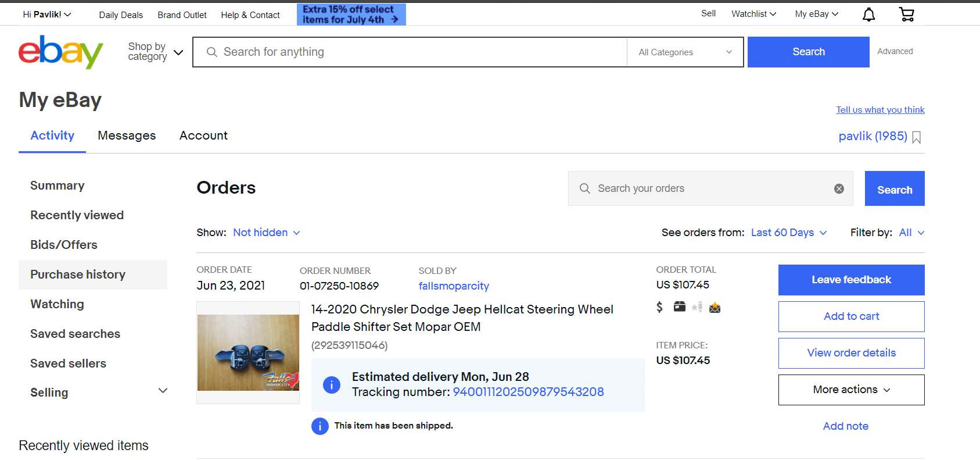Click the Add to cart button

(852, 316)
